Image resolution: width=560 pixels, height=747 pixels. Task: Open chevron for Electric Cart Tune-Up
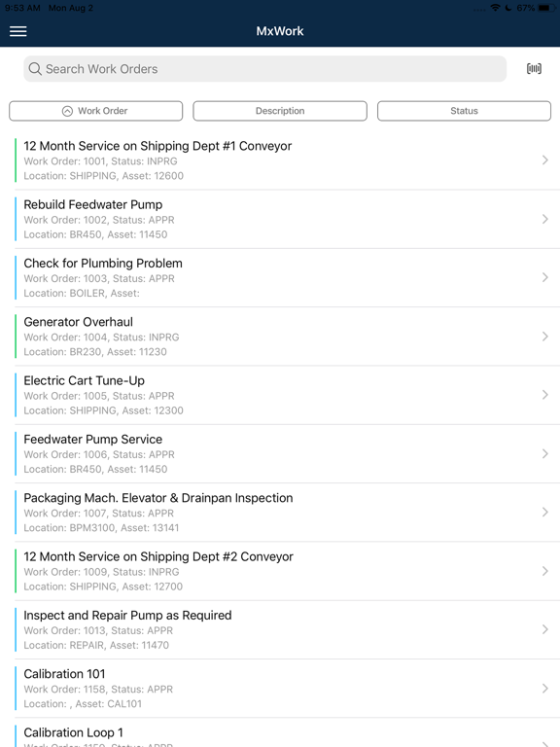pos(545,395)
